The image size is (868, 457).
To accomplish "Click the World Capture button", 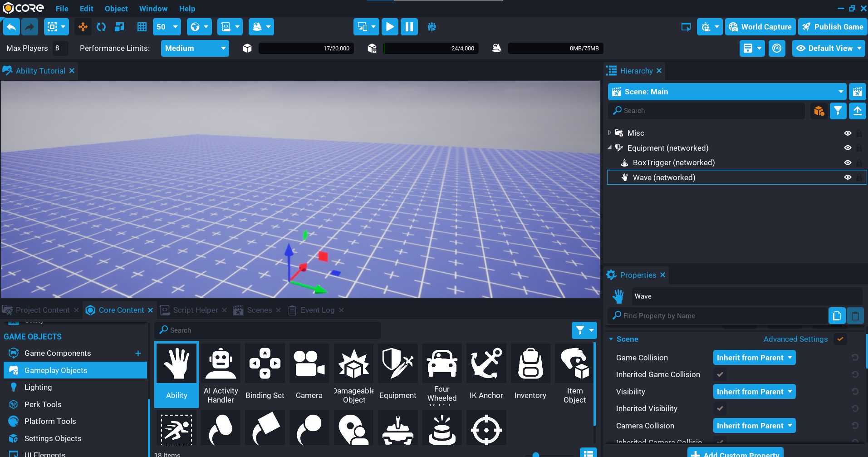I will [x=760, y=27].
